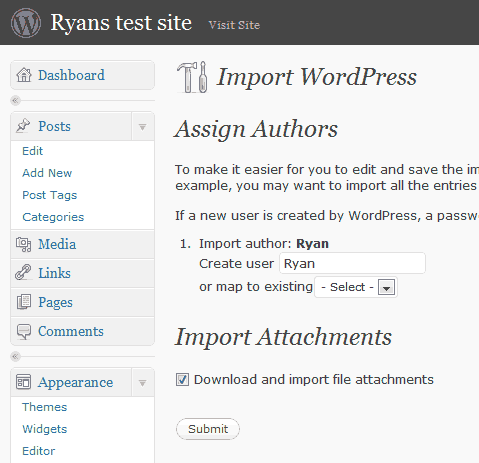The height and width of the screenshot is (463, 479).
Task: Open Widgets under Appearance
Action: 45,429
